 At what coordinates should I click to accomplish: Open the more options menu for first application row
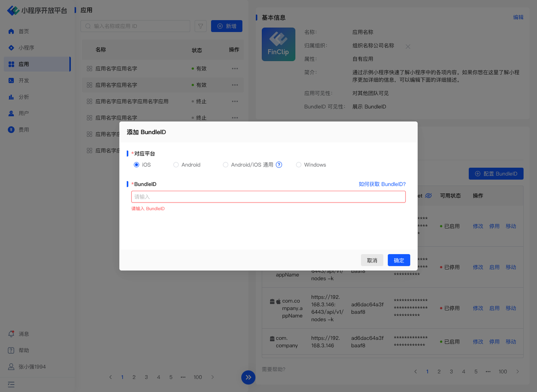click(x=235, y=69)
